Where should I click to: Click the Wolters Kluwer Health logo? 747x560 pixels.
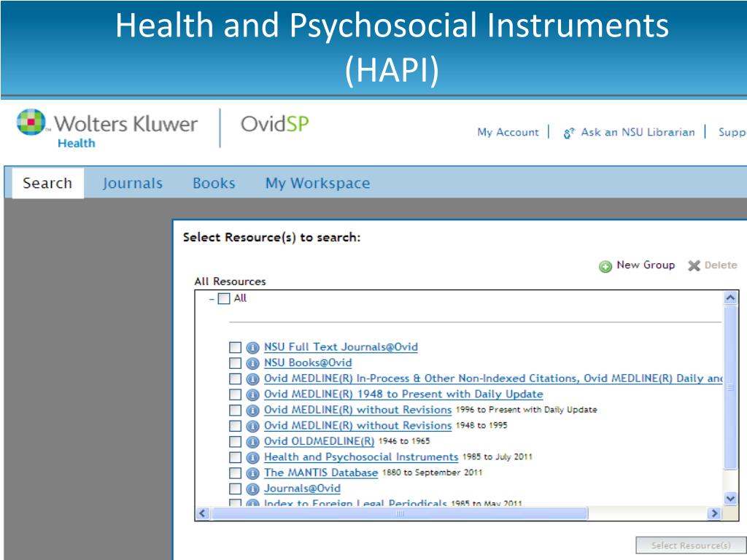point(107,128)
